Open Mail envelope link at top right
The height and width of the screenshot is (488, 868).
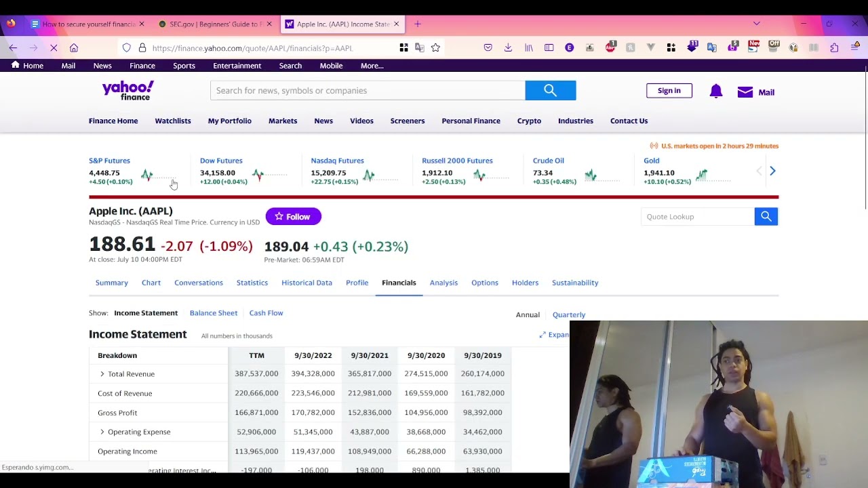pos(755,92)
